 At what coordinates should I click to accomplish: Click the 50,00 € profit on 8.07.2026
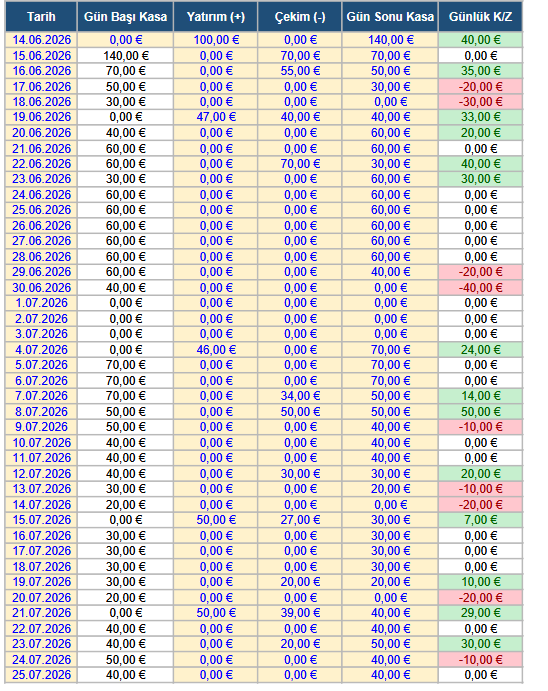[x=480, y=412]
